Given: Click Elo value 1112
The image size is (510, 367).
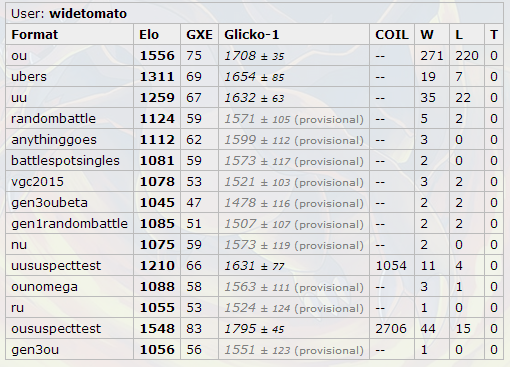Looking at the screenshot, I should click(157, 140).
